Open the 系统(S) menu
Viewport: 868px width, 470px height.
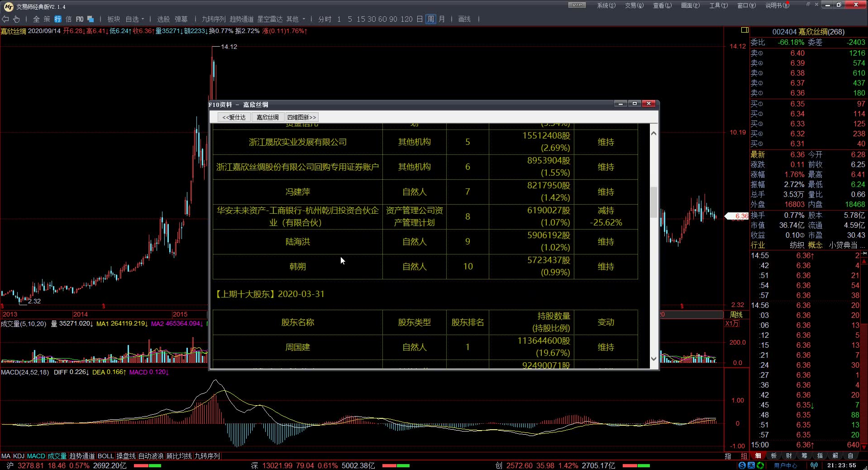606,5
